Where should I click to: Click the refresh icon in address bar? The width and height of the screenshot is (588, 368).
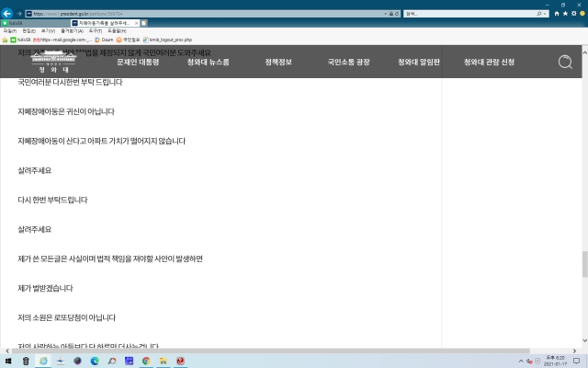pyautogui.click(x=397, y=14)
